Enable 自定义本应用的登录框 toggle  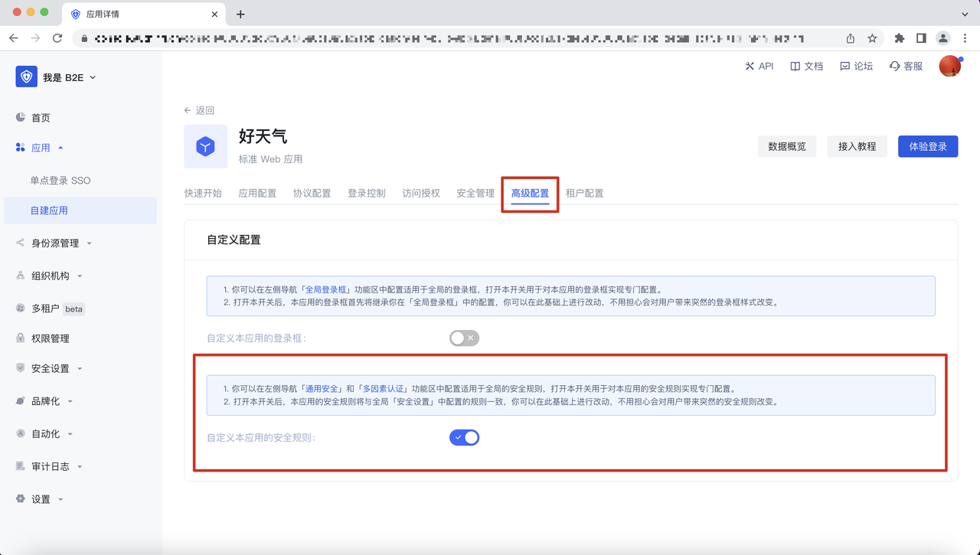tap(464, 338)
